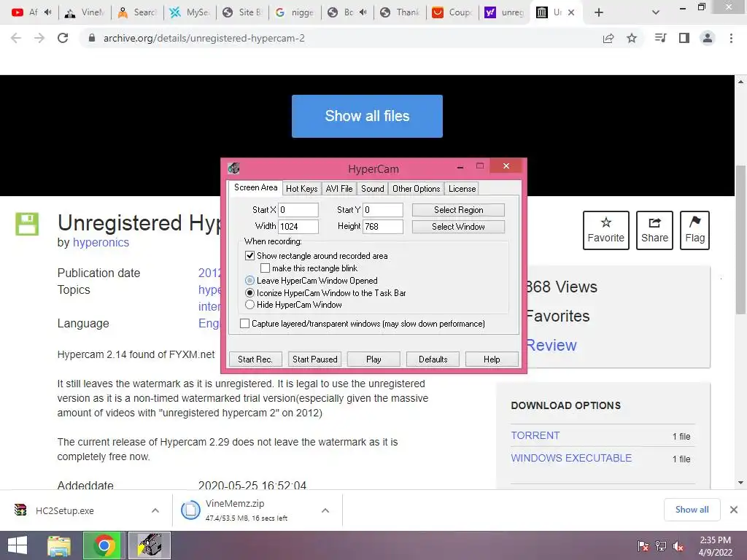Open the hyperonics uploader link
The width and height of the screenshot is (747, 560).
click(101, 242)
